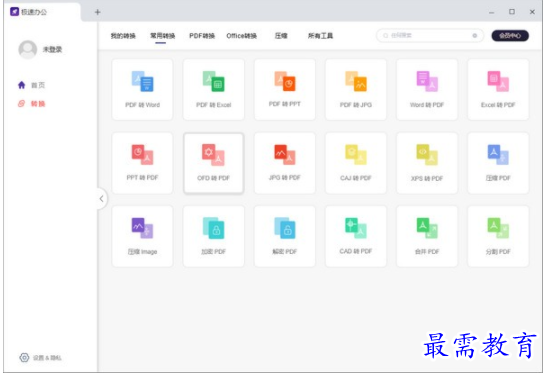
Task: Open the PDF 转 PPT converter
Action: click(x=285, y=89)
